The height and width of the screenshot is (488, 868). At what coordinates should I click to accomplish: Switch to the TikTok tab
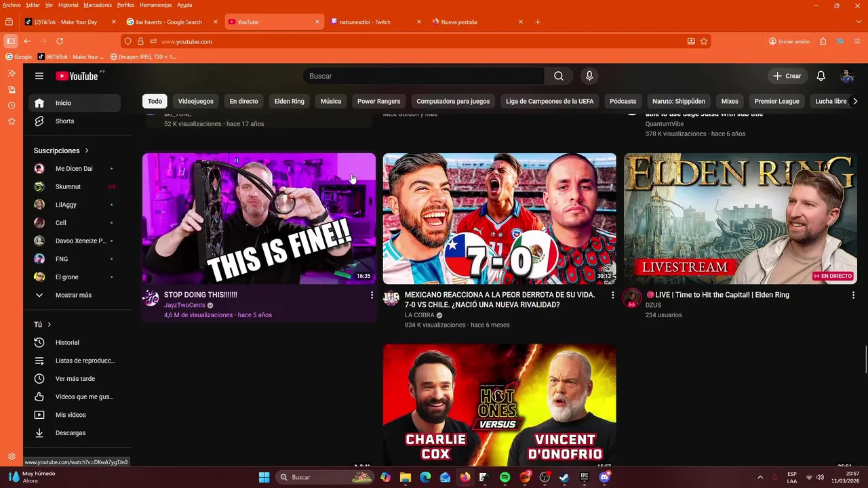[71, 22]
